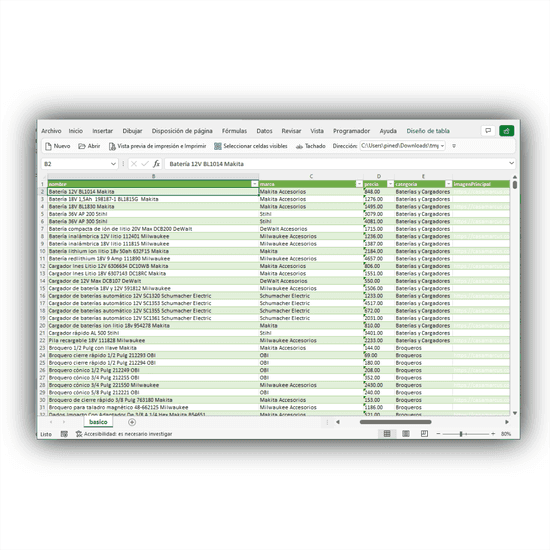
Task: Switch to Normal view in the status bar
Action: pos(387,434)
